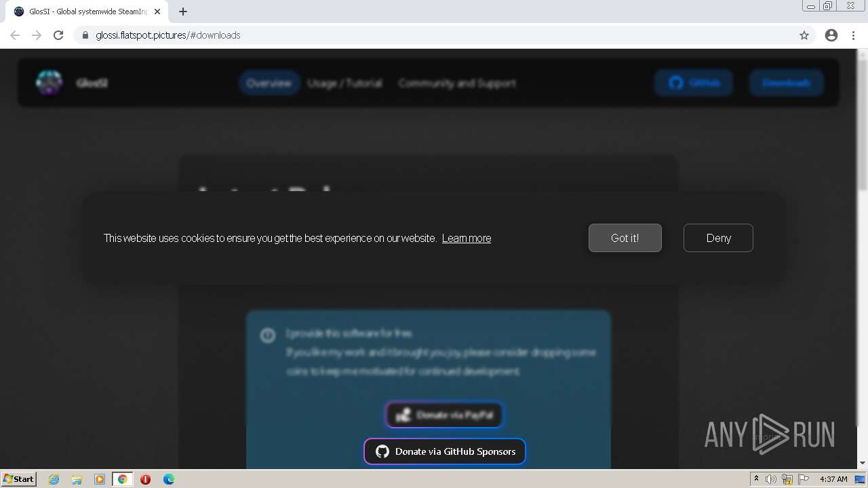
Task: Click the Got it! cookie button
Action: click(625, 238)
